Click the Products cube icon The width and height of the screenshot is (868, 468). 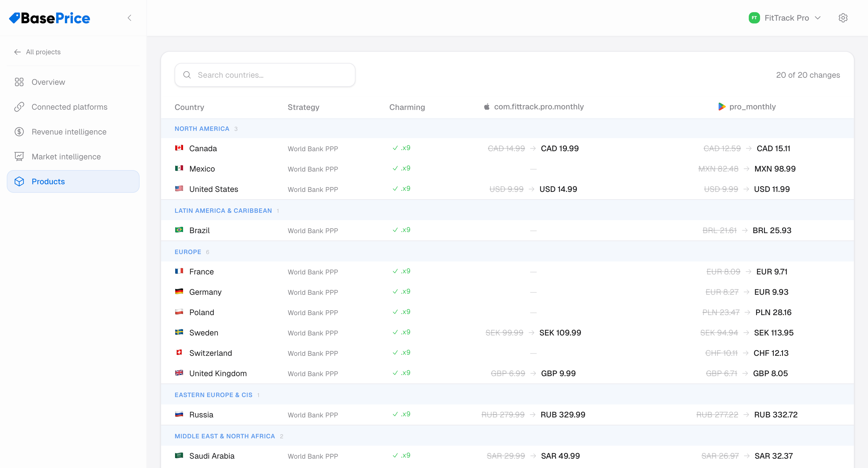(x=19, y=181)
